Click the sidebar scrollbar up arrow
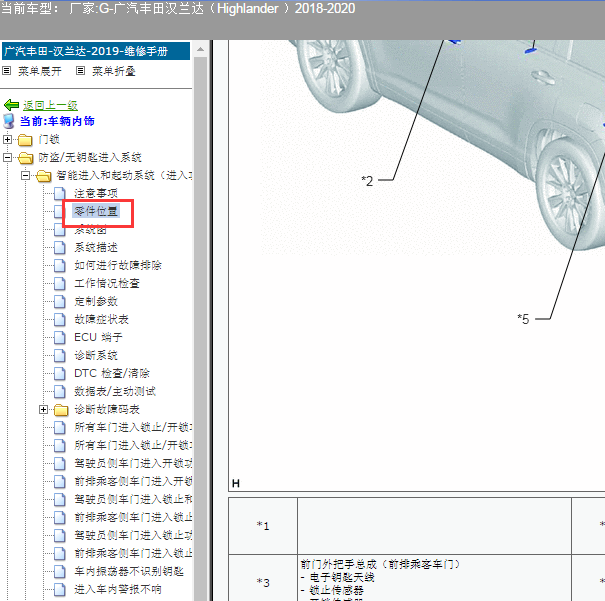The height and width of the screenshot is (601, 605). pos(201,49)
